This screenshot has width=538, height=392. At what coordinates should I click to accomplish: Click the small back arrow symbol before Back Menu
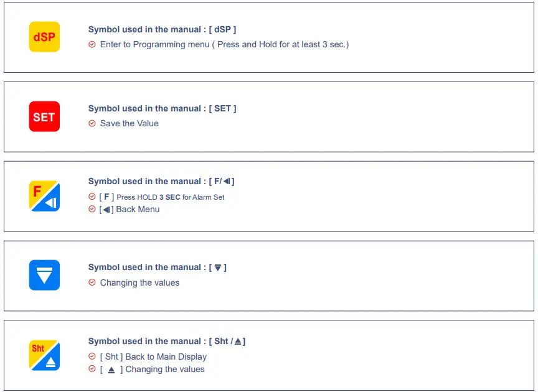[x=106, y=210]
